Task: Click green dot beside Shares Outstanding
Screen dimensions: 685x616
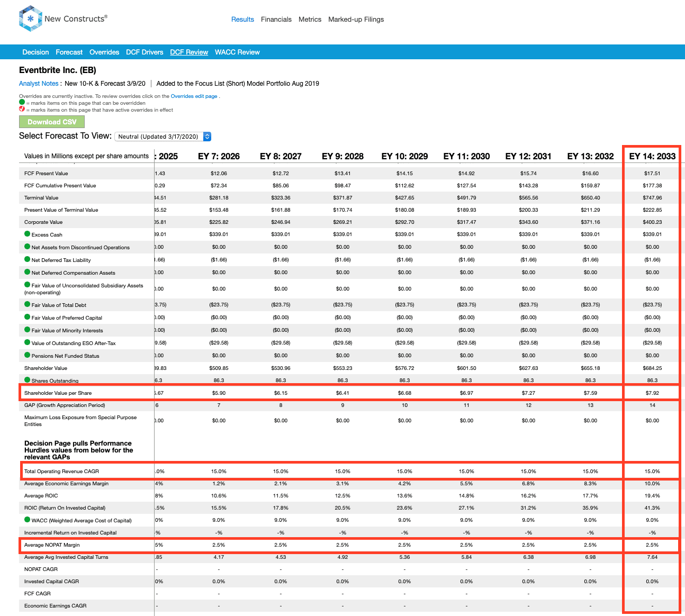Action: click(28, 380)
